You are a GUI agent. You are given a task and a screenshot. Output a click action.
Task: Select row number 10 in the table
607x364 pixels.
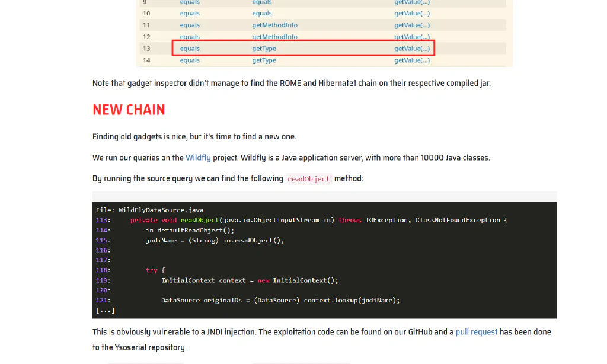146,13
